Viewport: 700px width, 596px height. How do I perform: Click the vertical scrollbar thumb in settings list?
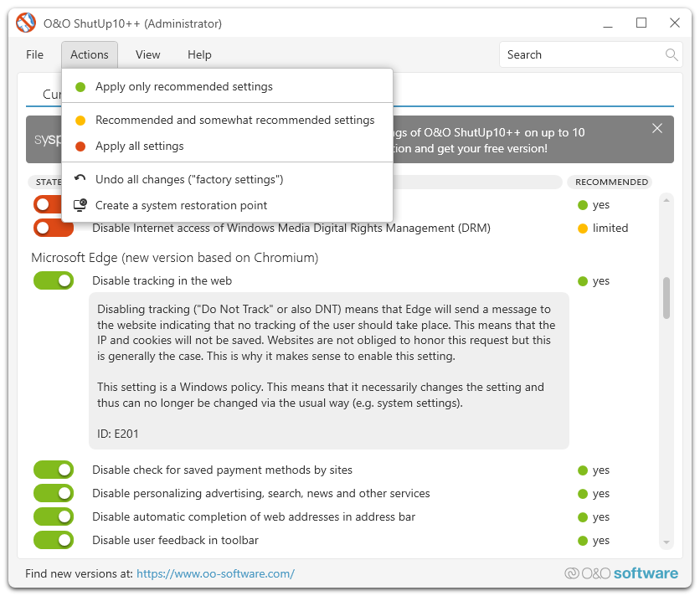(x=667, y=298)
